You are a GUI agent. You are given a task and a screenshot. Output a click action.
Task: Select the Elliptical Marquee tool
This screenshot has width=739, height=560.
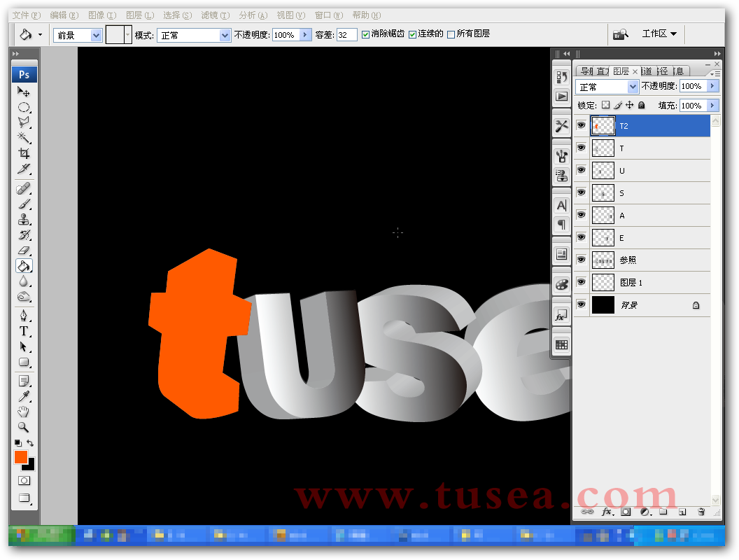(x=24, y=108)
